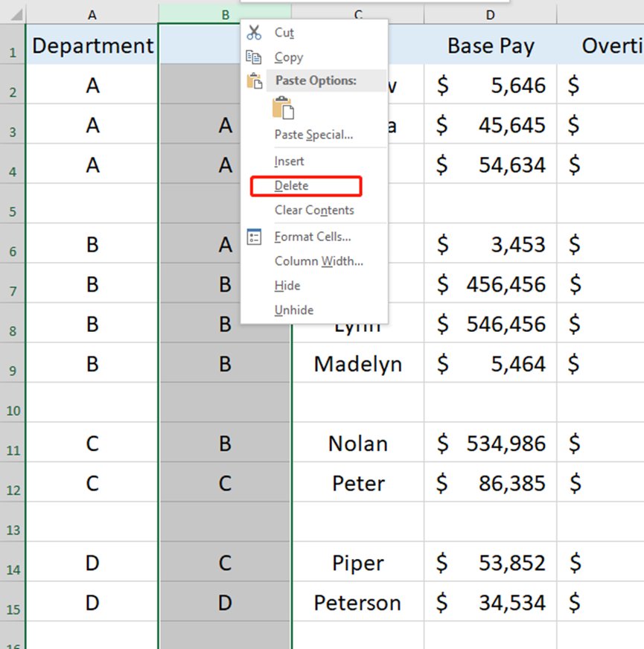Click "Unhide" in the context menu
The width and height of the screenshot is (644, 649).
[x=294, y=310]
